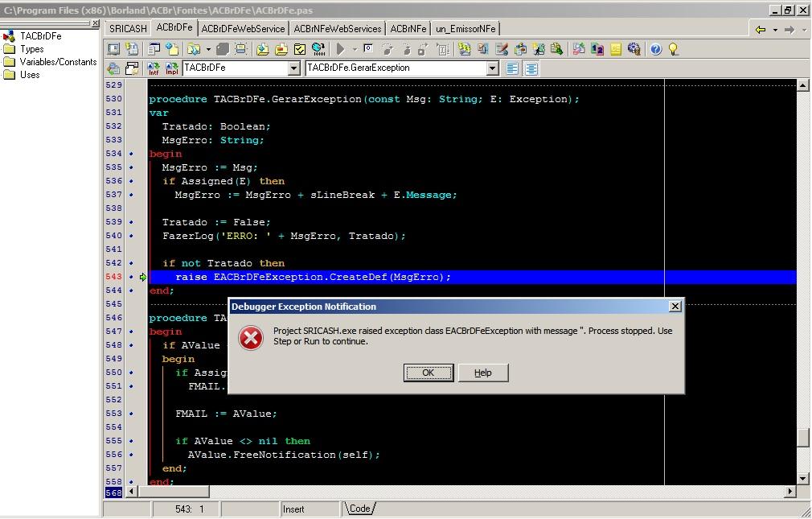Click the globe with 10101 icon
Viewport: 812px width, 519px height.
click(318, 49)
